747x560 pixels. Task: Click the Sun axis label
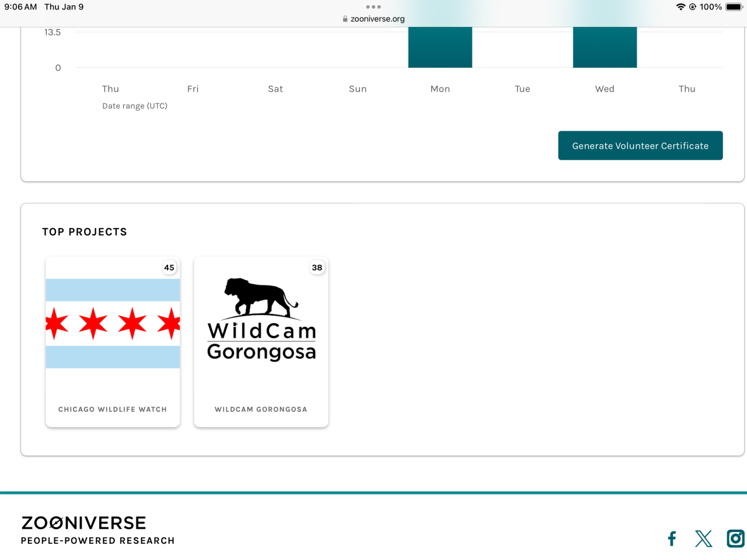pyautogui.click(x=358, y=89)
